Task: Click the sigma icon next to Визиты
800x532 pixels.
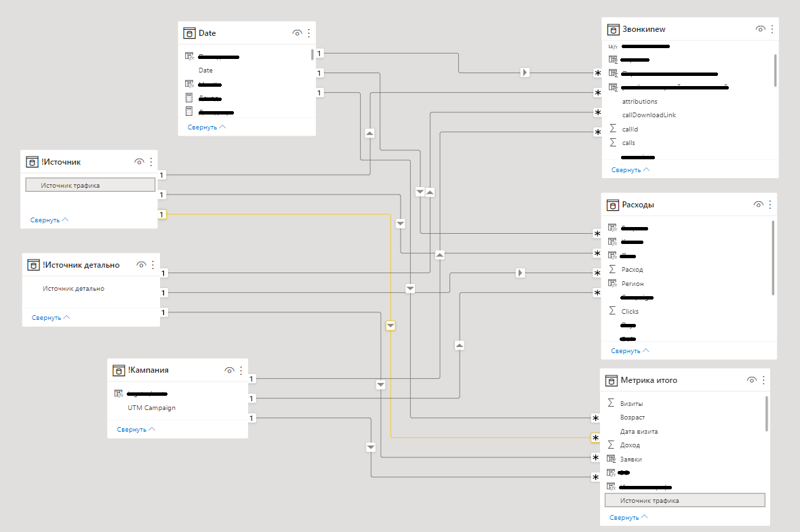Action: [x=611, y=403]
